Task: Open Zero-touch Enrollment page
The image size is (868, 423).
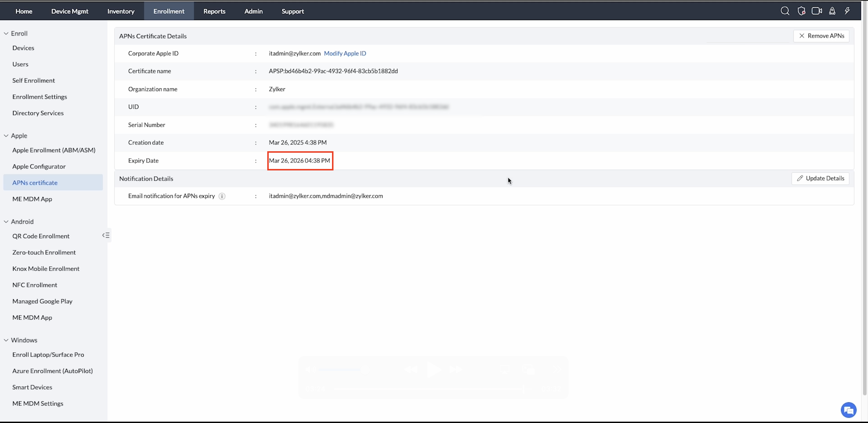Action: [x=44, y=252]
